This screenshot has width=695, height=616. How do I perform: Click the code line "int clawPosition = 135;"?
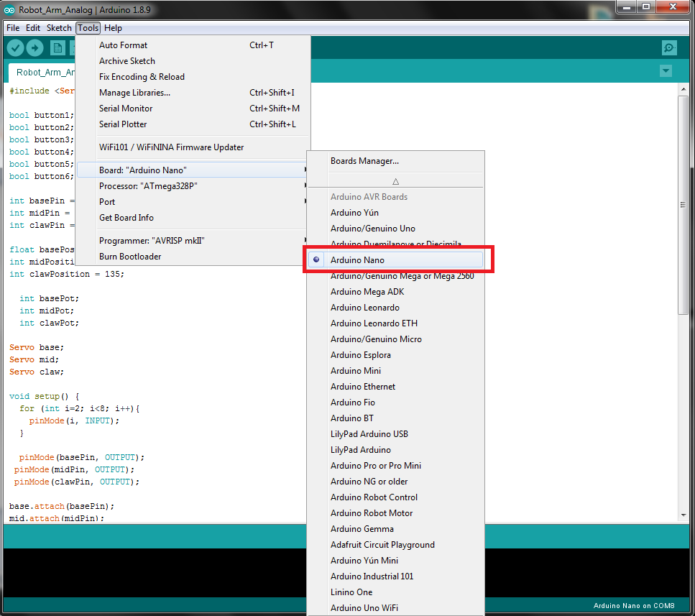(67, 275)
